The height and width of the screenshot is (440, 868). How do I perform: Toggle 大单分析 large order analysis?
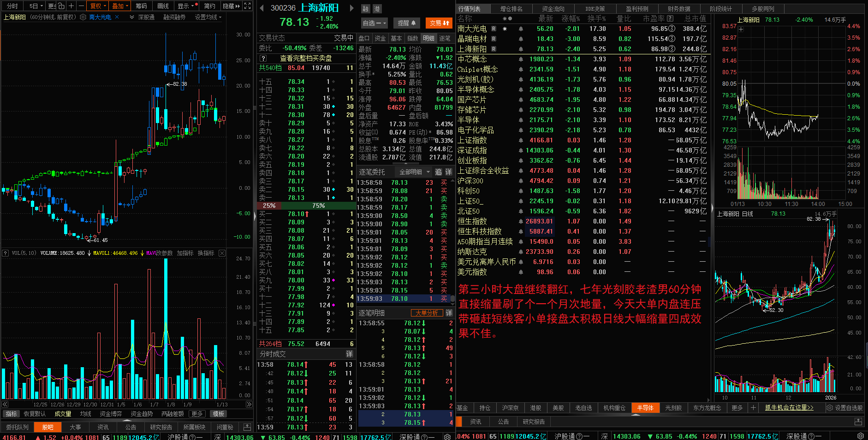pyautogui.click(x=427, y=313)
